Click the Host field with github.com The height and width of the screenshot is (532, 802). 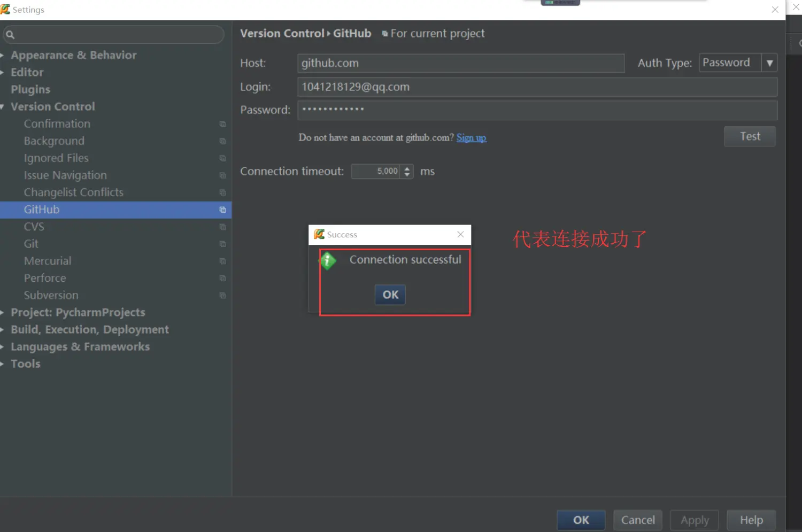pos(461,63)
